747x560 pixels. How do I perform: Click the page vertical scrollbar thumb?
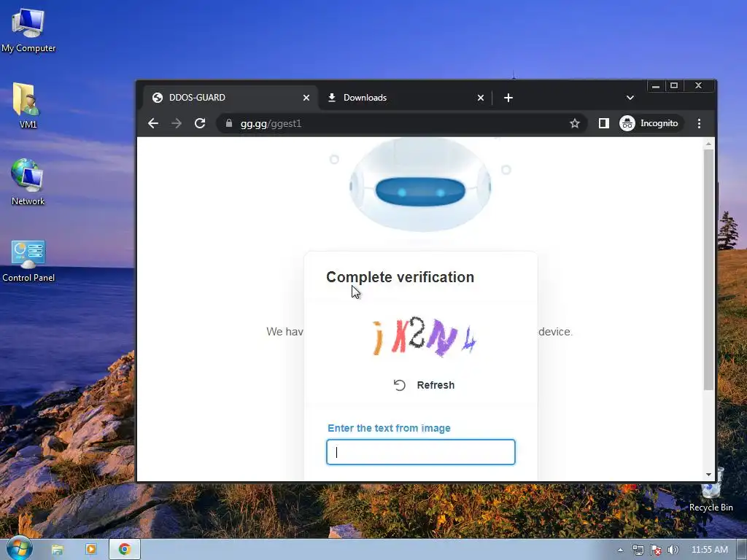pos(708,269)
